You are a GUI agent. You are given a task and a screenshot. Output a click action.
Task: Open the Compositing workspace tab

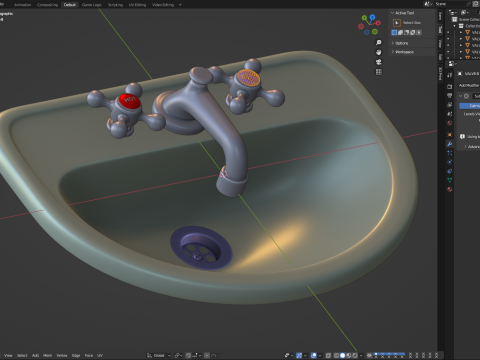[47, 5]
